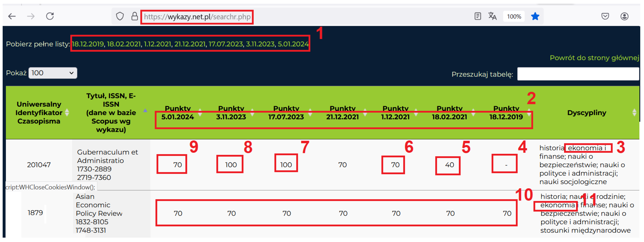Toggle reader view icon
Image resolution: width=644 pixels, height=242 pixels.
[478, 17]
